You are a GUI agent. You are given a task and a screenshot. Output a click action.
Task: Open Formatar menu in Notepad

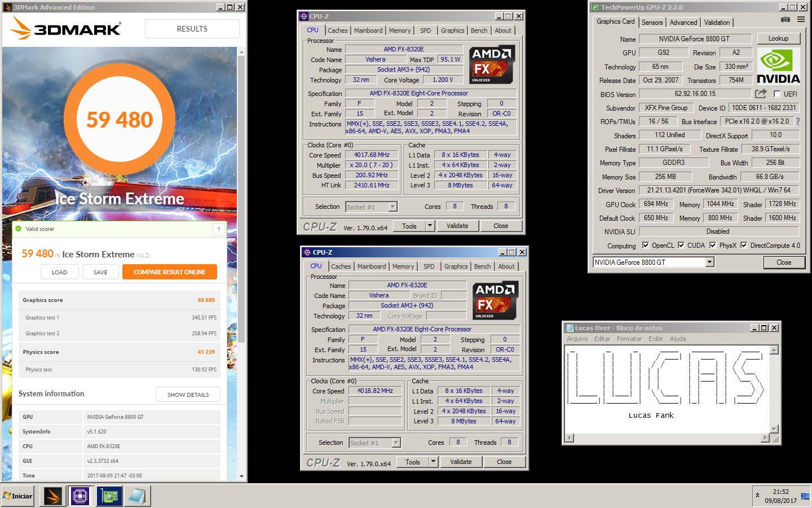click(x=629, y=339)
